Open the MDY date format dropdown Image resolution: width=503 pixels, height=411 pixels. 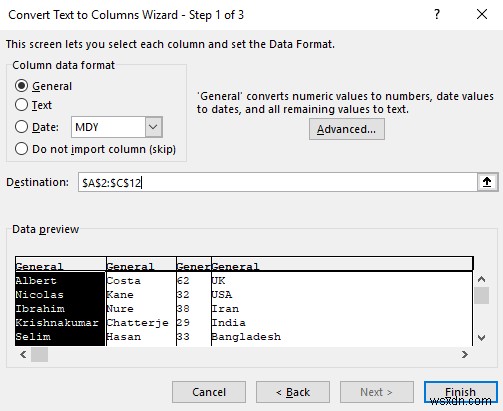click(154, 127)
